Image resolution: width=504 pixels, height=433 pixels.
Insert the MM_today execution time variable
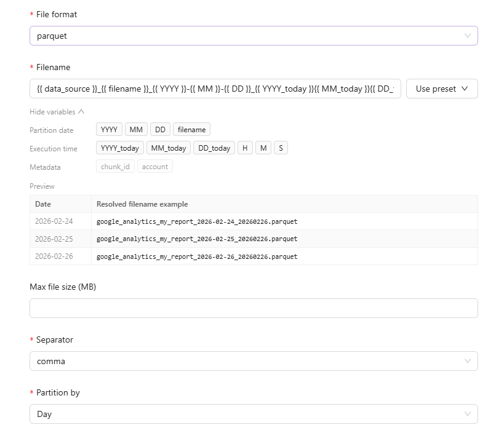168,148
